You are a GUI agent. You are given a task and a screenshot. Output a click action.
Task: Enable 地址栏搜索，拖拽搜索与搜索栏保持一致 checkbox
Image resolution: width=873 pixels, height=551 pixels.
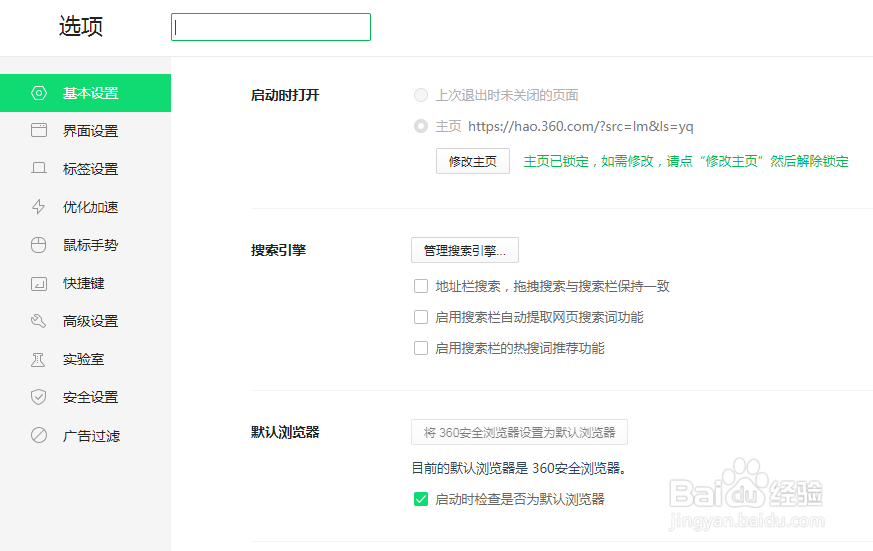[x=421, y=286]
